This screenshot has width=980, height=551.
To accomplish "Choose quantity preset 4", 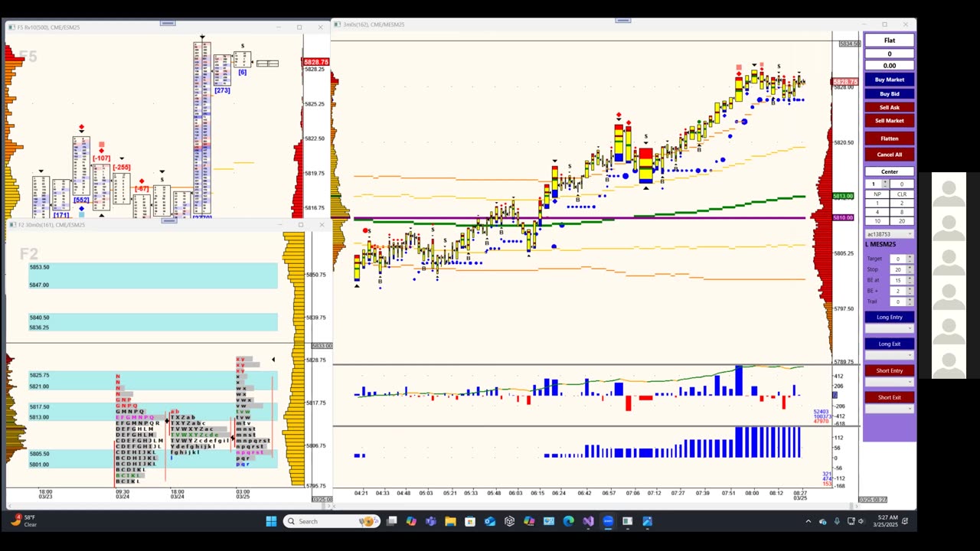I will 877,212.
